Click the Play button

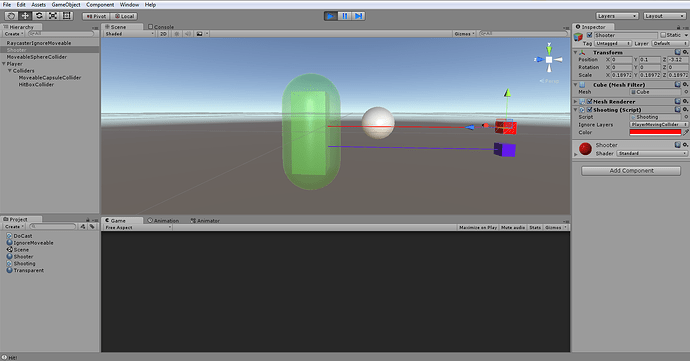coord(330,16)
